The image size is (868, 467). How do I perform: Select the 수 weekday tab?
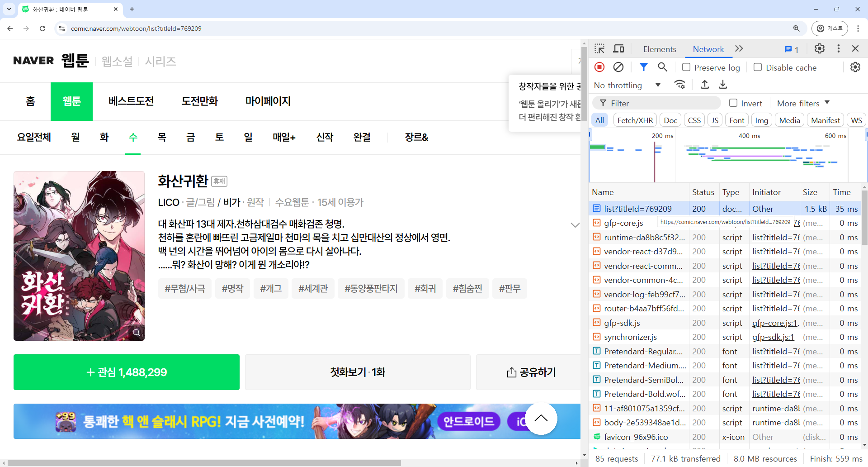click(x=133, y=137)
